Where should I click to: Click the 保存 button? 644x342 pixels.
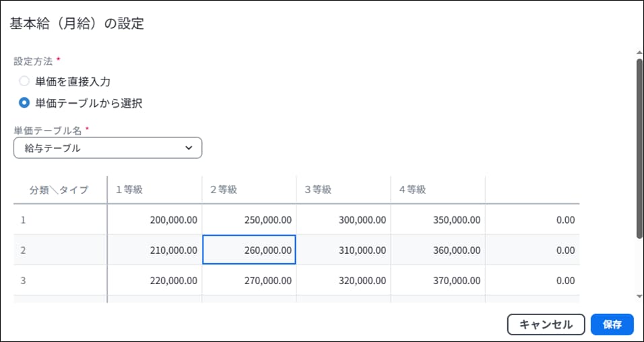tap(612, 324)
